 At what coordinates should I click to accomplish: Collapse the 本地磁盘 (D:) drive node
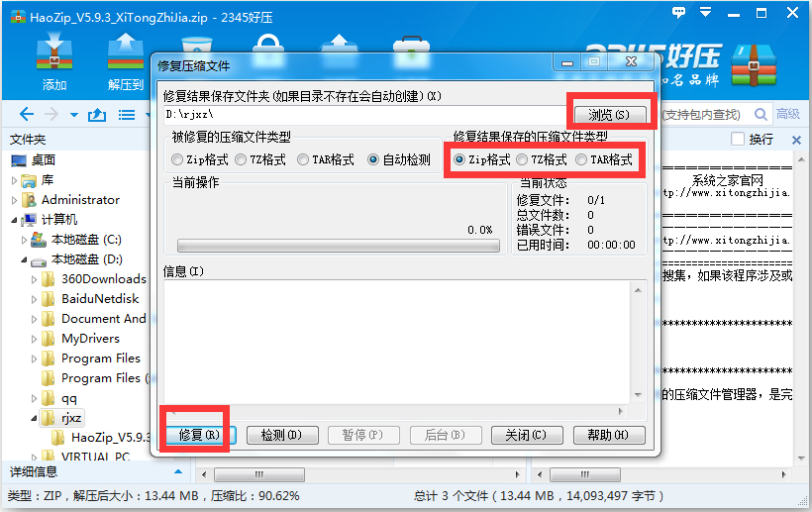[x=24, y=259]
